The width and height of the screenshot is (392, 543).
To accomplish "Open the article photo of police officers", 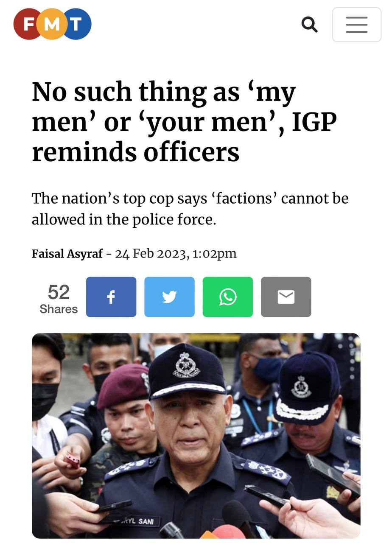I will click(196, 436).
